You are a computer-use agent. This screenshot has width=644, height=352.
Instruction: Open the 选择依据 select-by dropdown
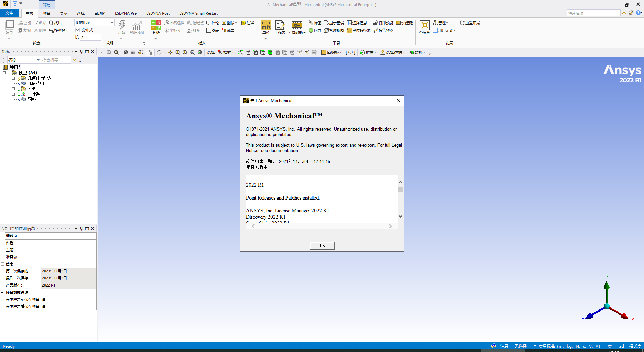tap(392, 52)
